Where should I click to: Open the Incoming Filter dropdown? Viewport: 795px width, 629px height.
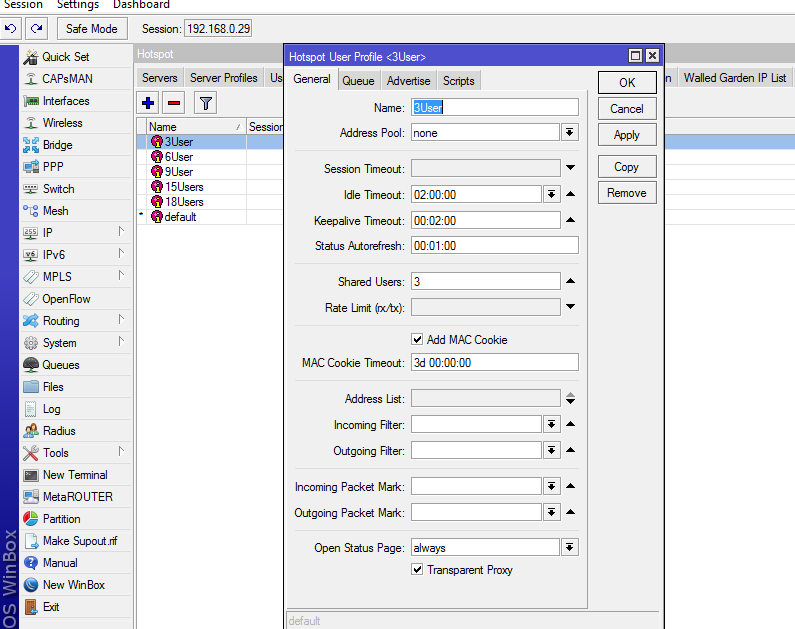pos(552,424)
